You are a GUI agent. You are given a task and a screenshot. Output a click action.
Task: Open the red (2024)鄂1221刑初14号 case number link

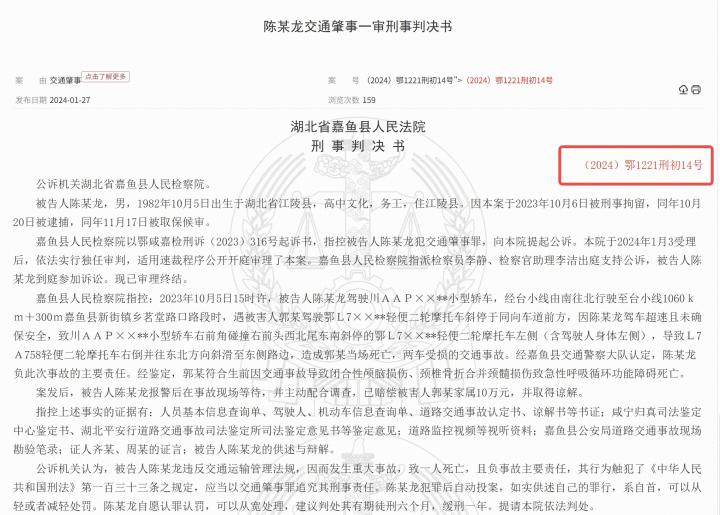coord(509,80)
